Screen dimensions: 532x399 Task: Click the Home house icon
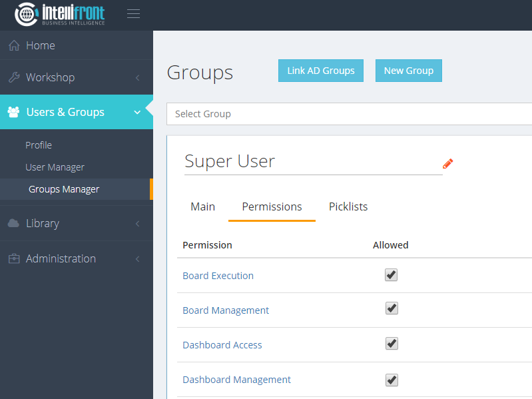coord(14,45)
